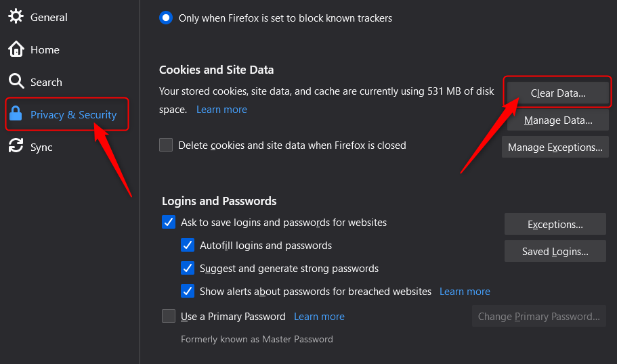Enable Use a Primary Password
The width and height of the screenshot is (617, 364).
tap(169, 316)
